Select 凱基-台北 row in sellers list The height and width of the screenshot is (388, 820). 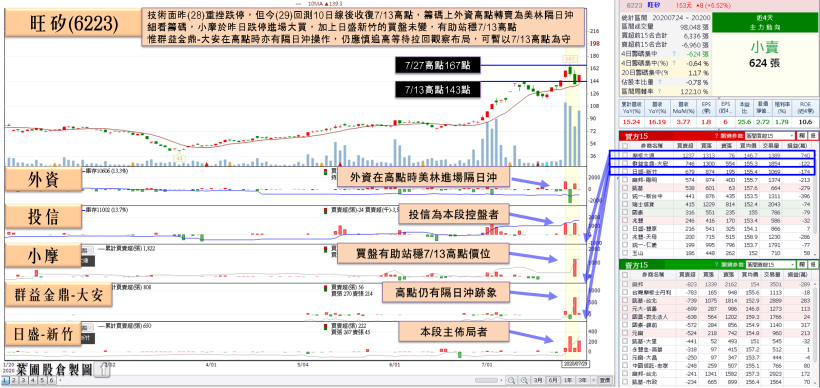(715, 301)
